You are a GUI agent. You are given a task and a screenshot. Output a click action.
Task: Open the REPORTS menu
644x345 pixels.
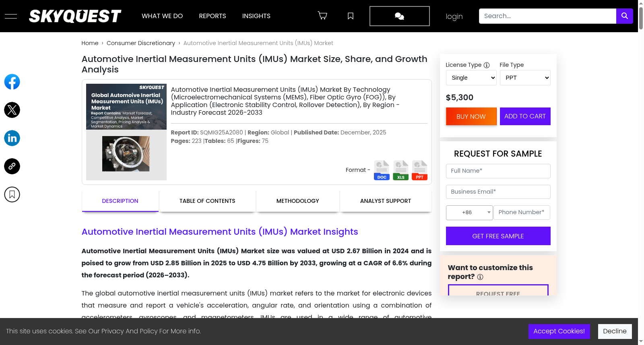pyautogui.click(x=213, y=16)
